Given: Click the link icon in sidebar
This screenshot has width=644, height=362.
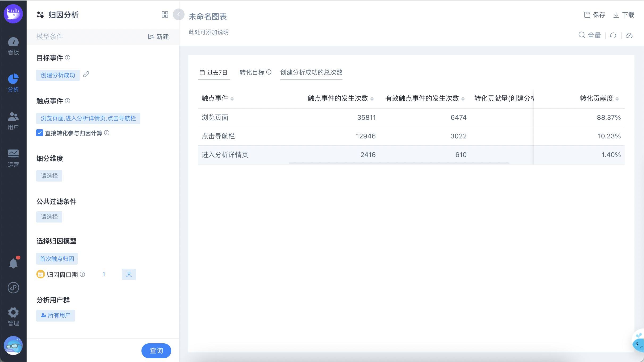Looking at the screenshot, I should click(13, 288).
